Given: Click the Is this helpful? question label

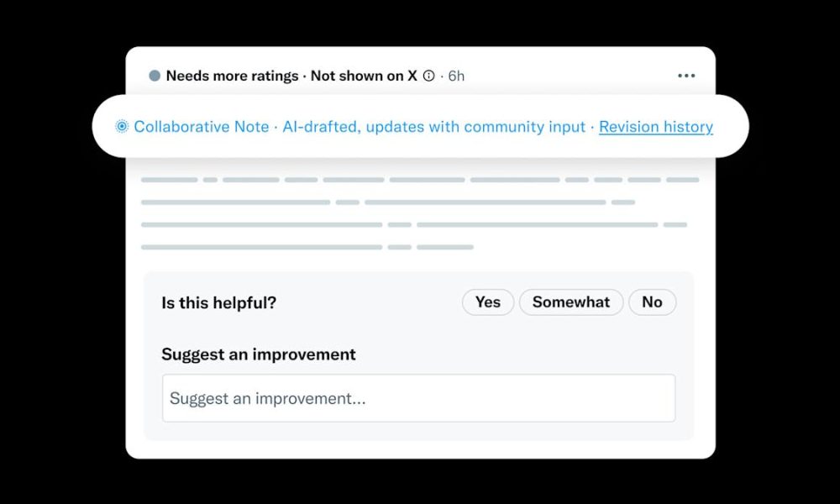Looking at the screenshot, I should [218, 302].
